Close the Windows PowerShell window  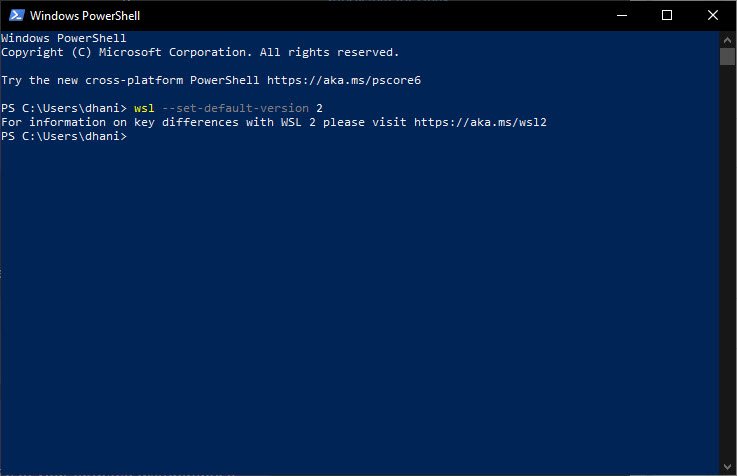click(713, 15)
